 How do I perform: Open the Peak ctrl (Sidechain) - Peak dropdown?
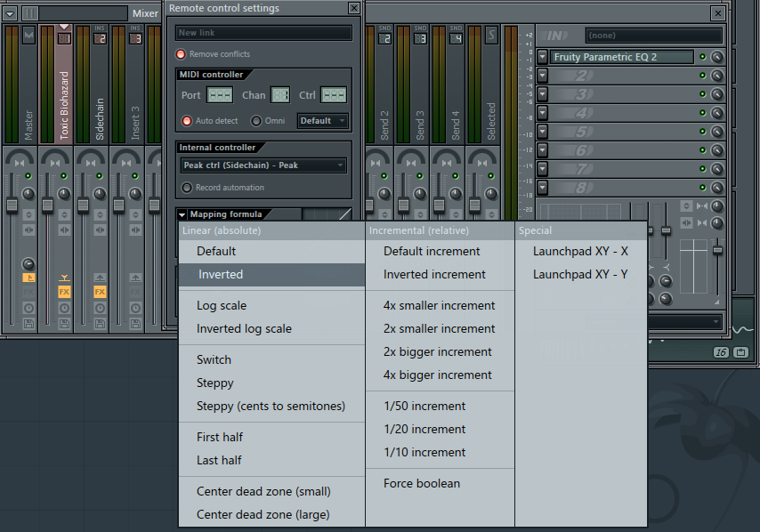coord(263,165)
